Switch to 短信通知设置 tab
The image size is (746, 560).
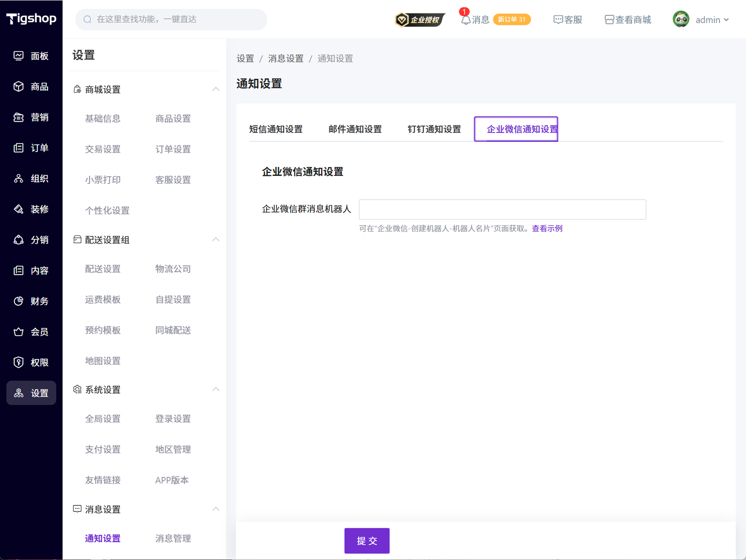tap(276, 129)
